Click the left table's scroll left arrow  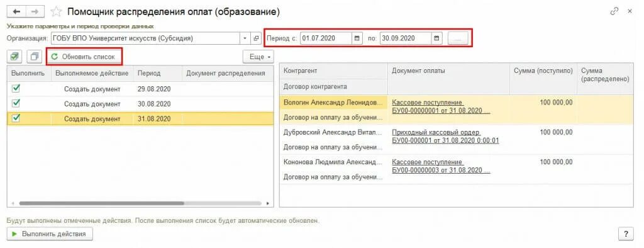13,203
